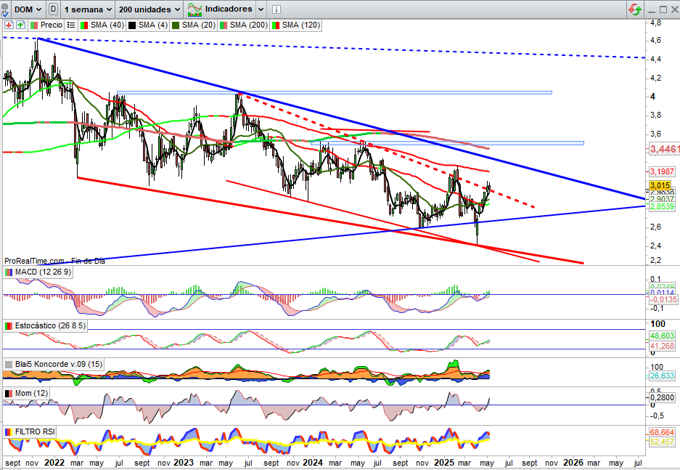680x470 pixels.
Task: Click the Estocástico indicator icon
Action: 9,325
